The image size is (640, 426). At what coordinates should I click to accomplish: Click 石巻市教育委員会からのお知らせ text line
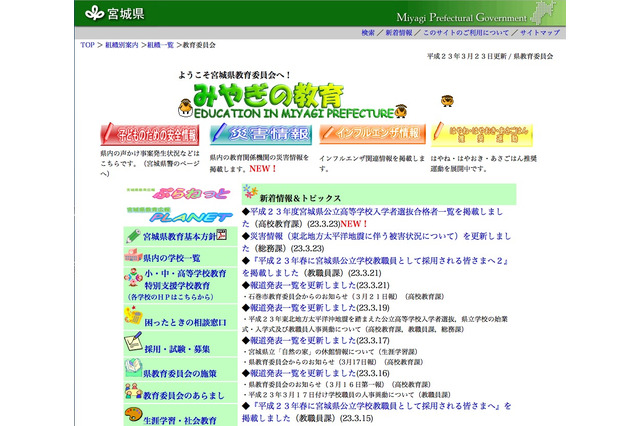(x=344, y=297)
